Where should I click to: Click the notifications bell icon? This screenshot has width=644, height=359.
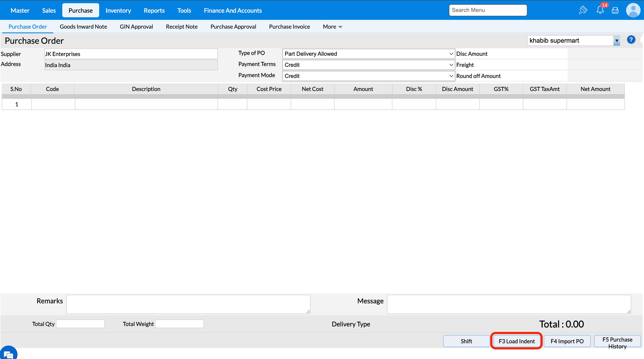(x=600, y=10)
